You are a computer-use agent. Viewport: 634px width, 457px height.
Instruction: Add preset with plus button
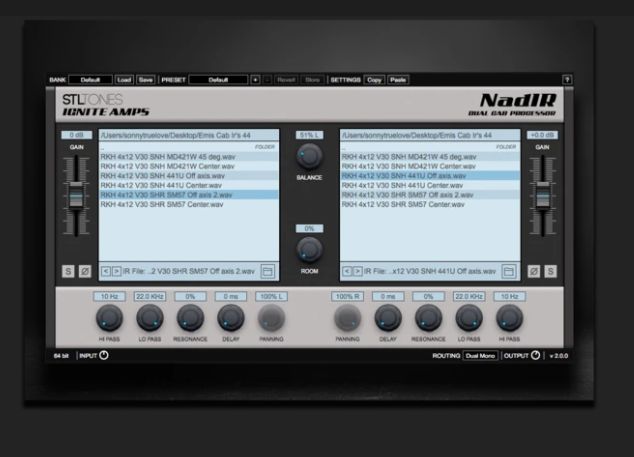[x=255, y=80]
